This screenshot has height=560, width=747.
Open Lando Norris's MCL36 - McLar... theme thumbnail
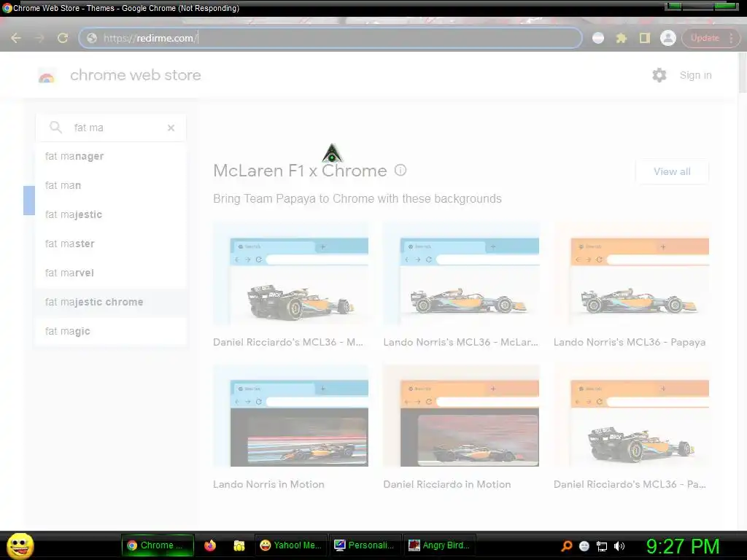461,274
